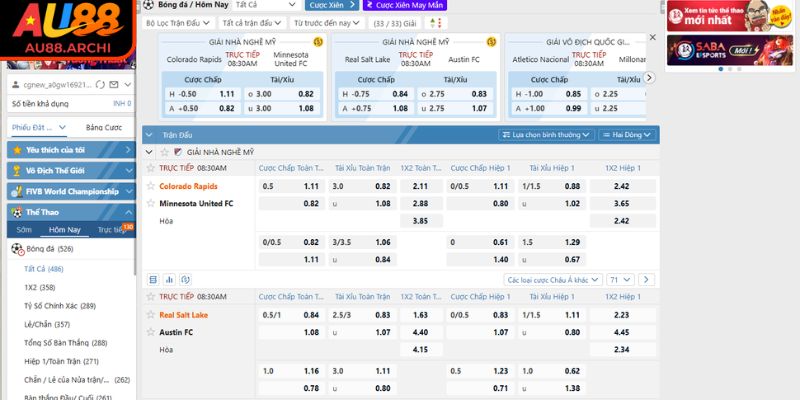800x400 pixels.
Task: Select Tỷ Số Chính Xác bet type
Action: (60, 305)
